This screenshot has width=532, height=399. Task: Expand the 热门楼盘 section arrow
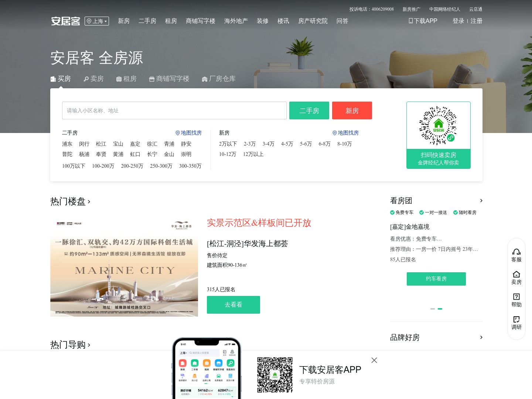[89, 202]
